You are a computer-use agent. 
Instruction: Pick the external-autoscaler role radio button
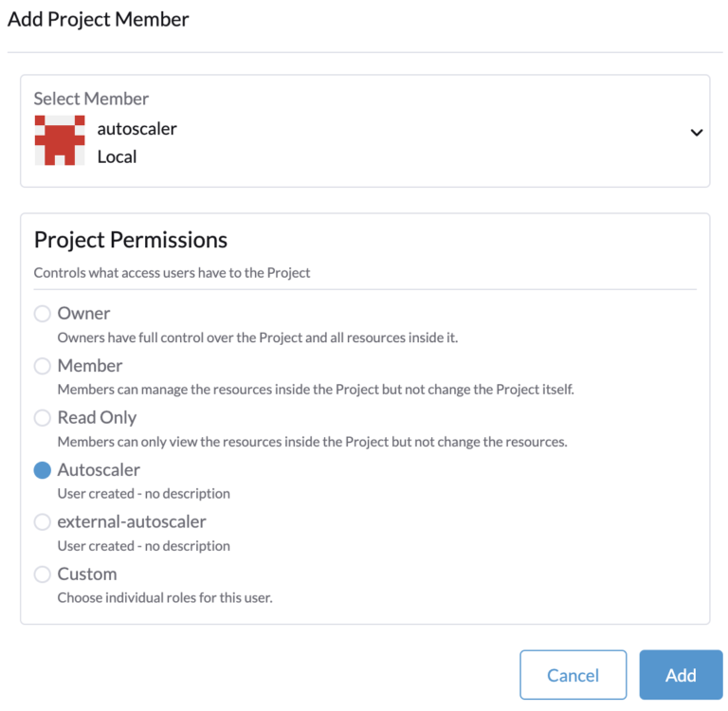tap(43, 522)
